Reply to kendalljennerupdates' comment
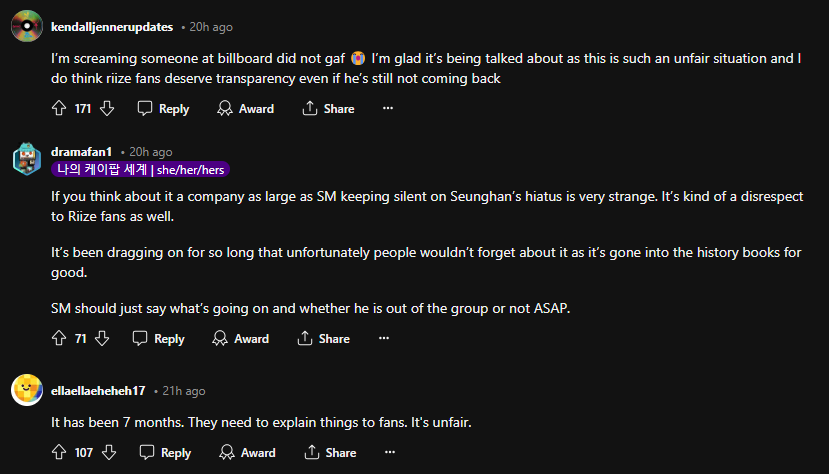The image size is (829, 474). (x=163, y=108)
